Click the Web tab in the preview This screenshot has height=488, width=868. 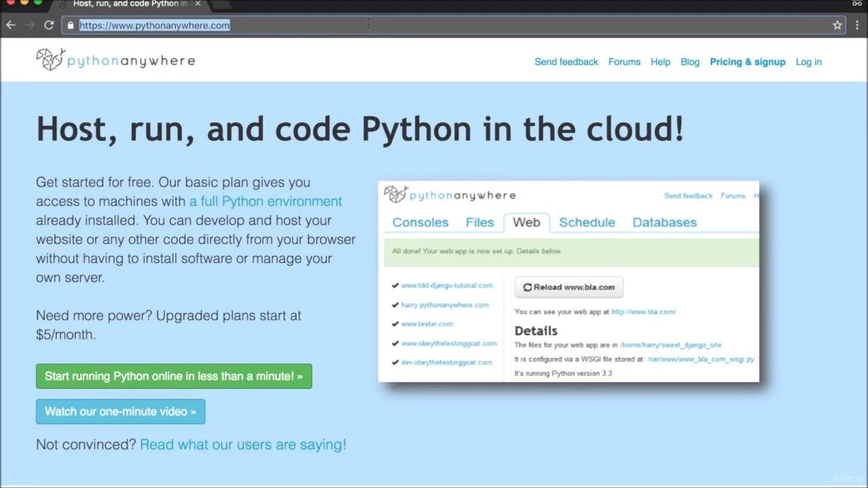[x=526, y=222]
